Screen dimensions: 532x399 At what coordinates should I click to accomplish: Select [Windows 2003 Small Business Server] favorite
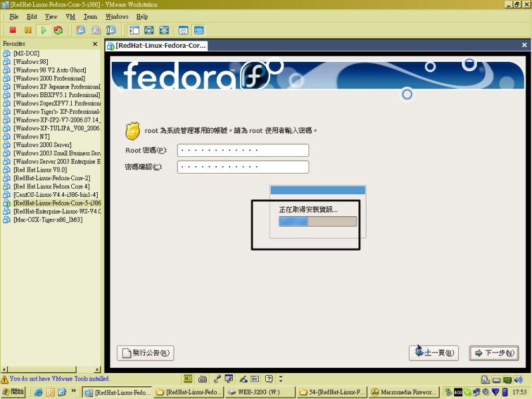point(53,153)
